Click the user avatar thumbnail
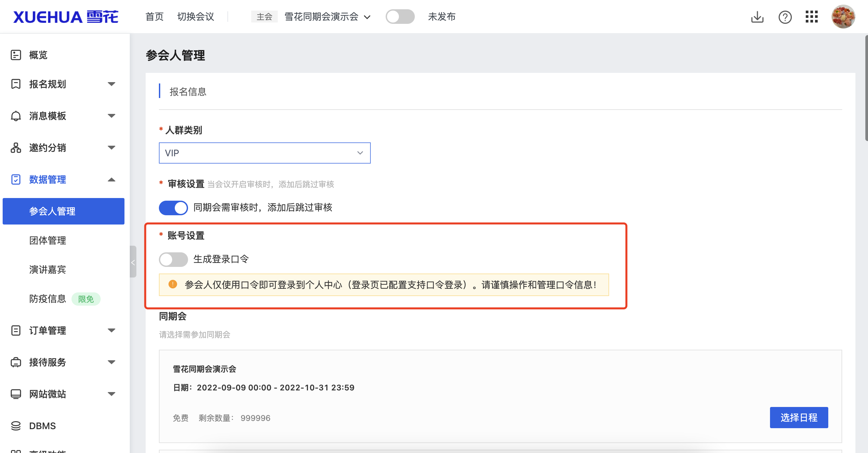Viewport: 868px width, 453px height. pos(843,17)
